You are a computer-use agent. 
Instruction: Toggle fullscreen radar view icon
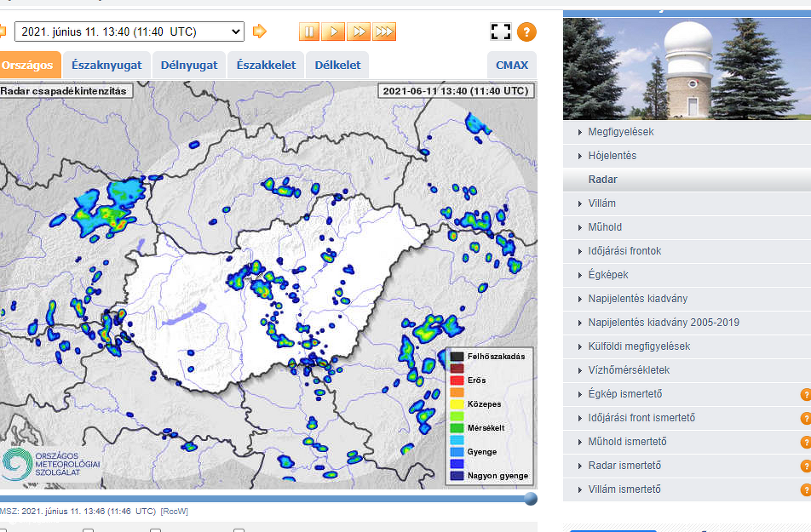tap(501, 32)
